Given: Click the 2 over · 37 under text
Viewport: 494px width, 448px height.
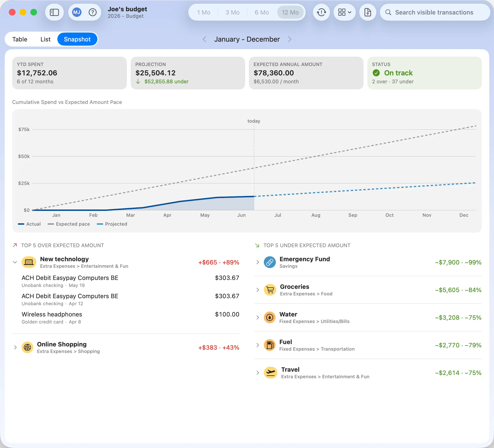Looking at the screenshot, I should click(393, 81).
